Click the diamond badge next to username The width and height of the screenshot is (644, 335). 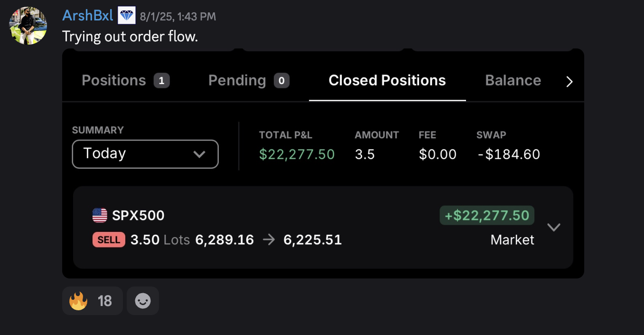coord(127,16)
